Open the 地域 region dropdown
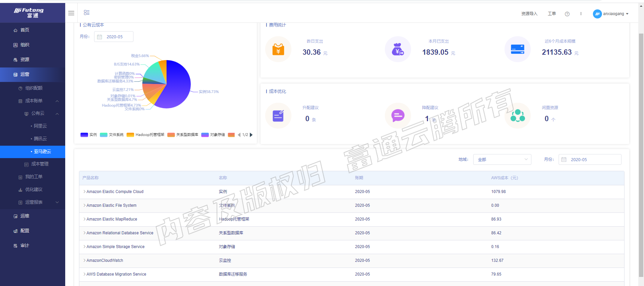This screenshot has width=644, height=286. 502,159
